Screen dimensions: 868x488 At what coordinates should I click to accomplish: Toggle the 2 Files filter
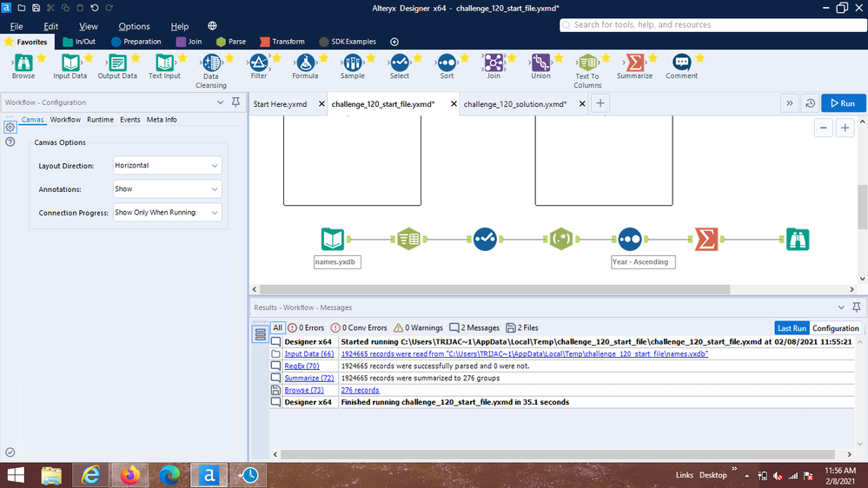[x=522, y=327]
